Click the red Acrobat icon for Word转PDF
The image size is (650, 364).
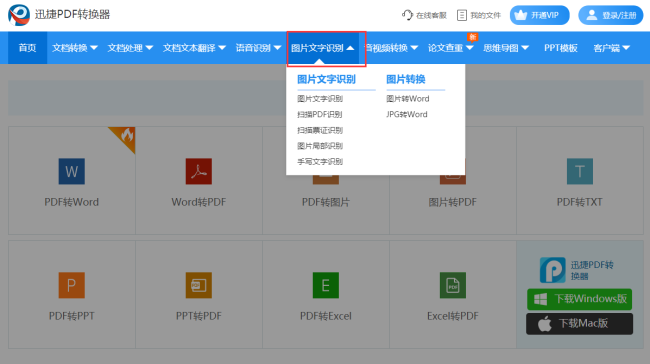(199, 171)
